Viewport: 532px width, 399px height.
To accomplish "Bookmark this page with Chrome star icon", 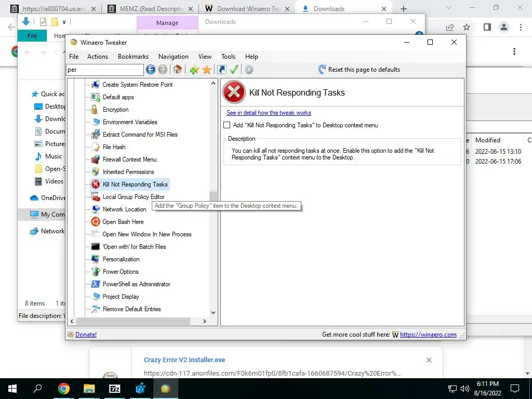I will (x=467, y=27).
